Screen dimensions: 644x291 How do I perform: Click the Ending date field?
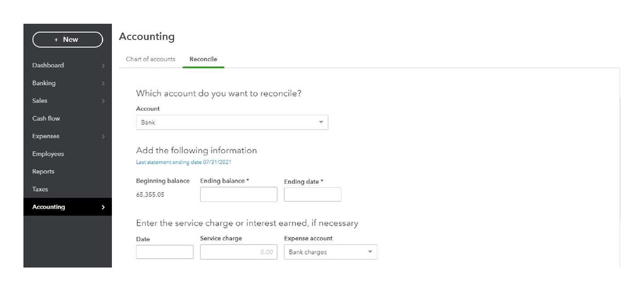[x=313, y=195]
